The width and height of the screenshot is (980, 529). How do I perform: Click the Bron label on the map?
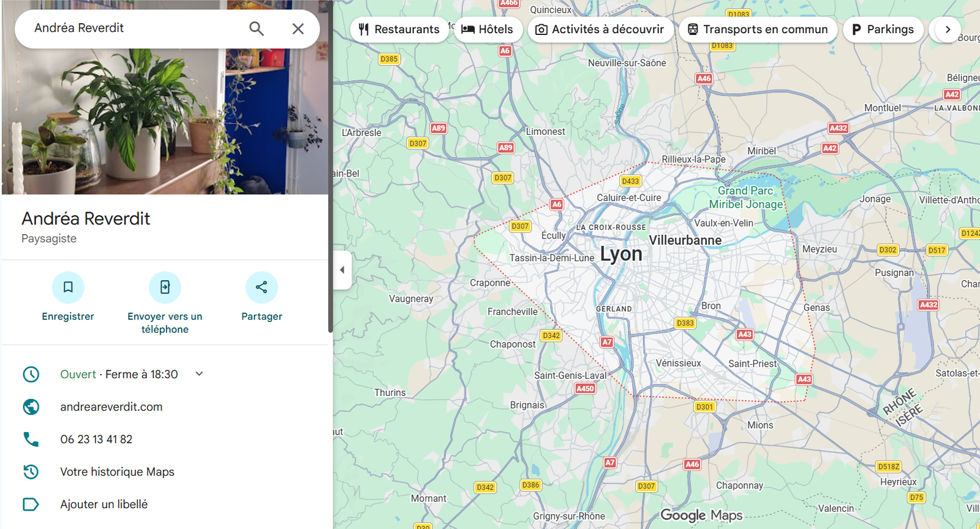tap(711, 306)
